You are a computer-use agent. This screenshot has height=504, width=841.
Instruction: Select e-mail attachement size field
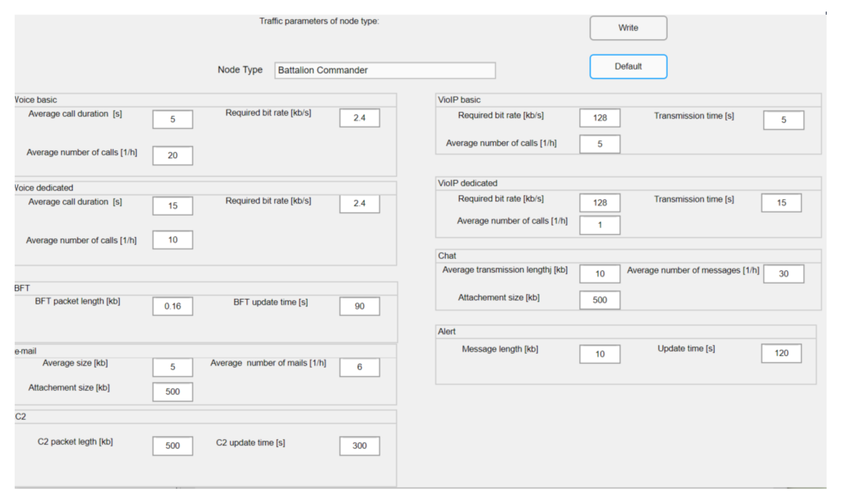coord(173,392)
